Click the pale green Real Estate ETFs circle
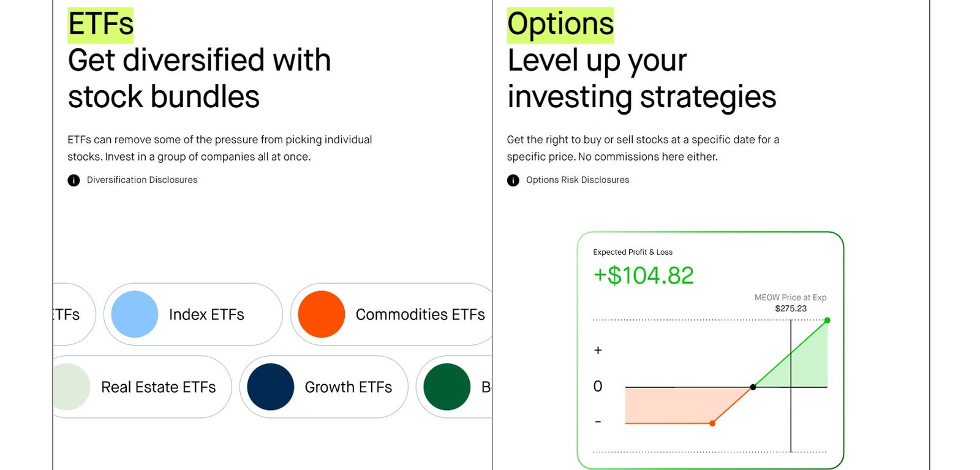Viewport: 980px width, 470px height. (72, 387)
